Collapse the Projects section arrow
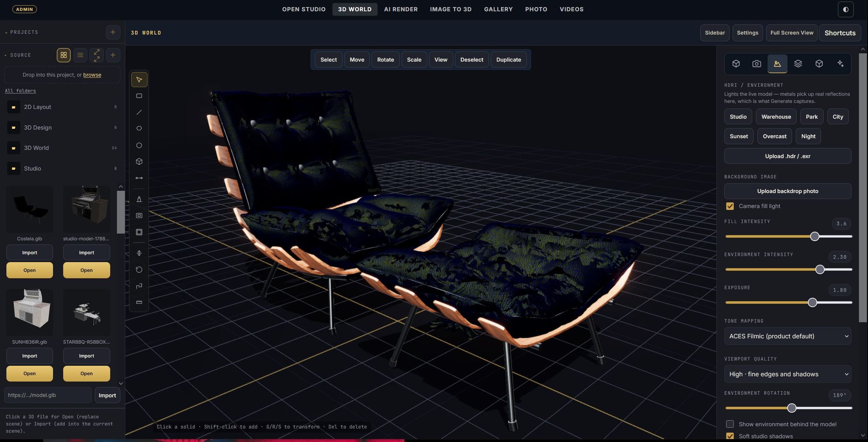868x442 pixels. pos(6,33)
